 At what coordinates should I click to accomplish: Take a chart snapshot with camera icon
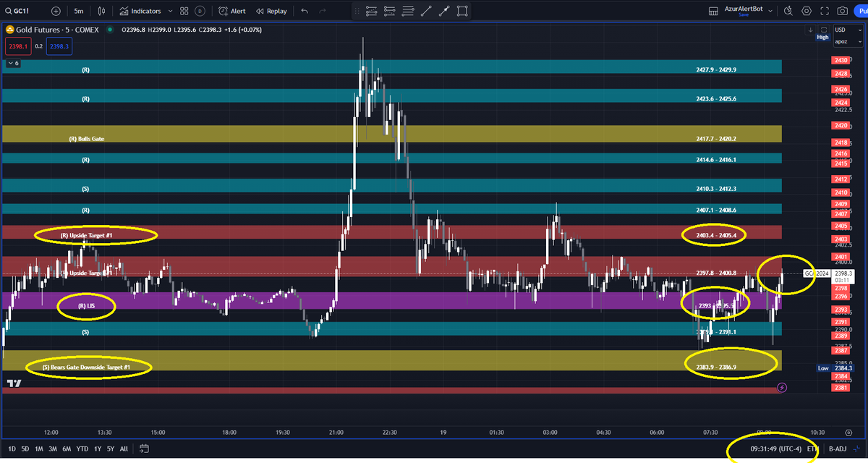[x=843, y=11]
